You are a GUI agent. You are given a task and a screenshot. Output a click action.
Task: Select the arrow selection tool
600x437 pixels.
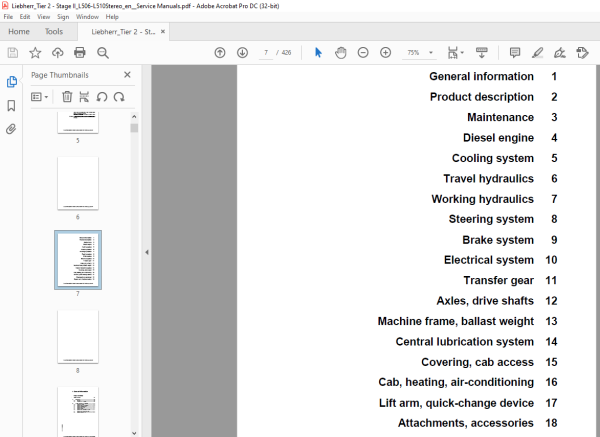tap(318, 52)
